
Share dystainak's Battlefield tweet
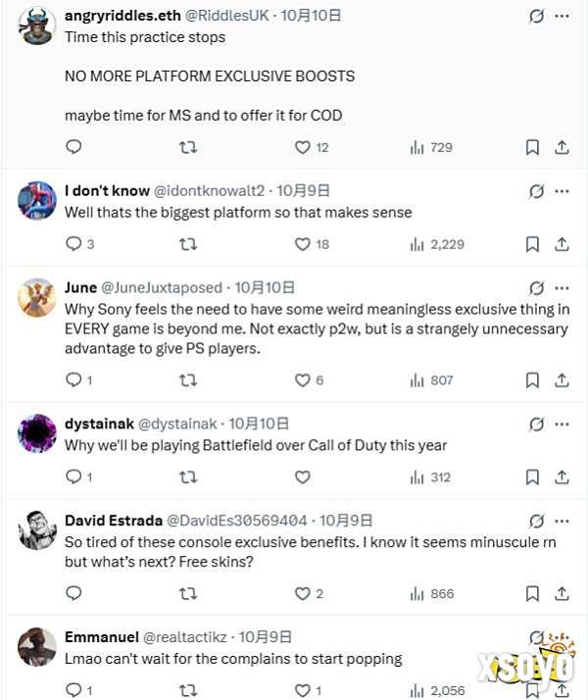pos(562,477)
